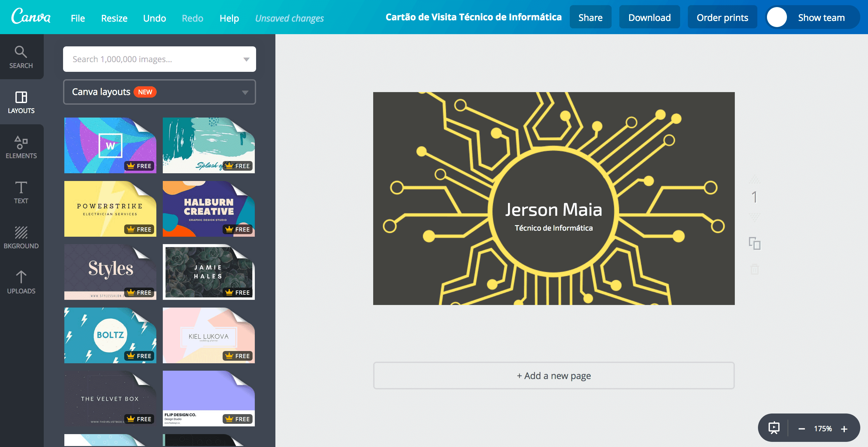Screen dimensions: 868x447
Task: Select The Velvet Box dark layout
Action: pos(110,398)
